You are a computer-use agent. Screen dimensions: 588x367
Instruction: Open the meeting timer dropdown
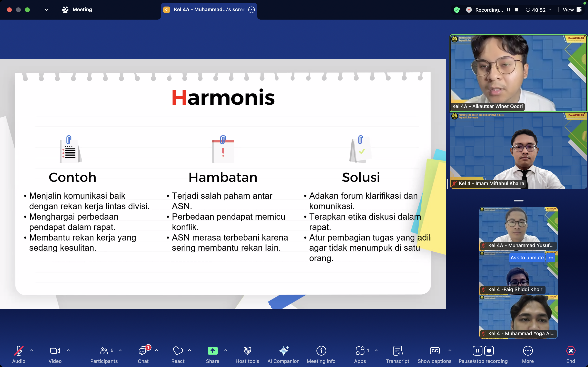550,10
